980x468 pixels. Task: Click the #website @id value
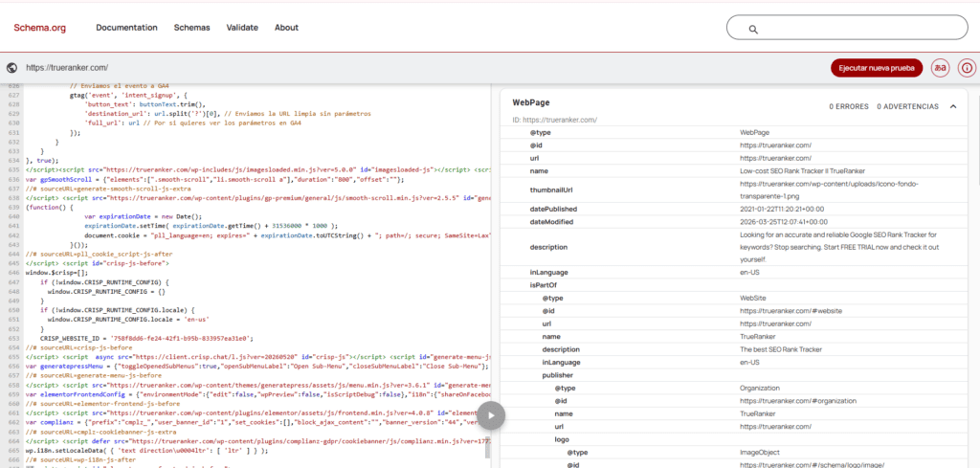[791, 310]
